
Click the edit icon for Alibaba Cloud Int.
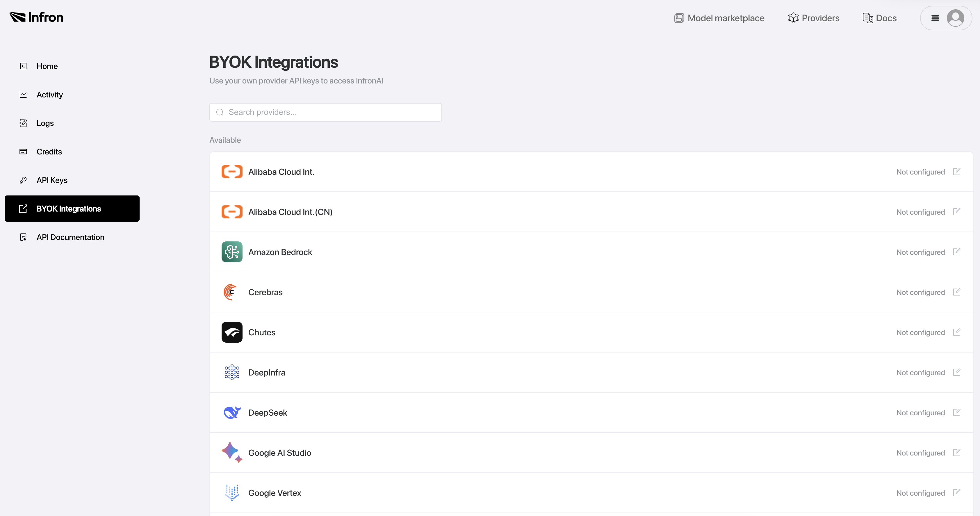pyautogui.click(x=956, y=172)
